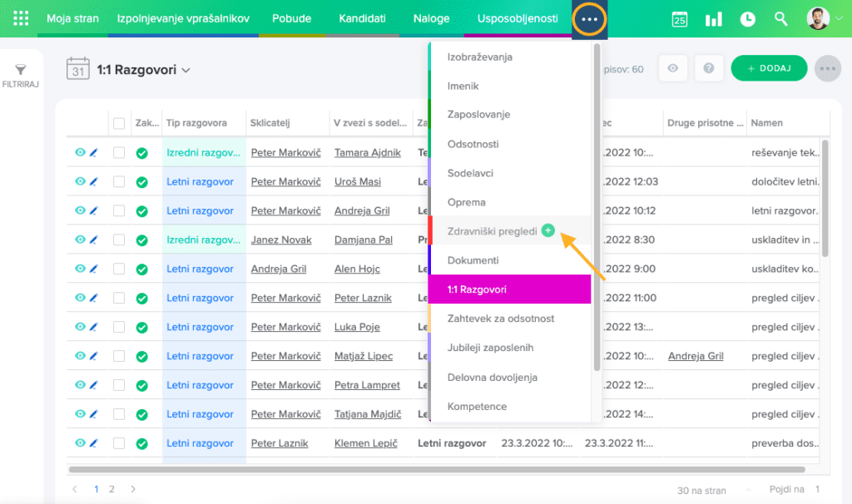Open the three-dot more menu in navigation bar
852x504 pixels.
pyautogui.click(x=589, y=19)
